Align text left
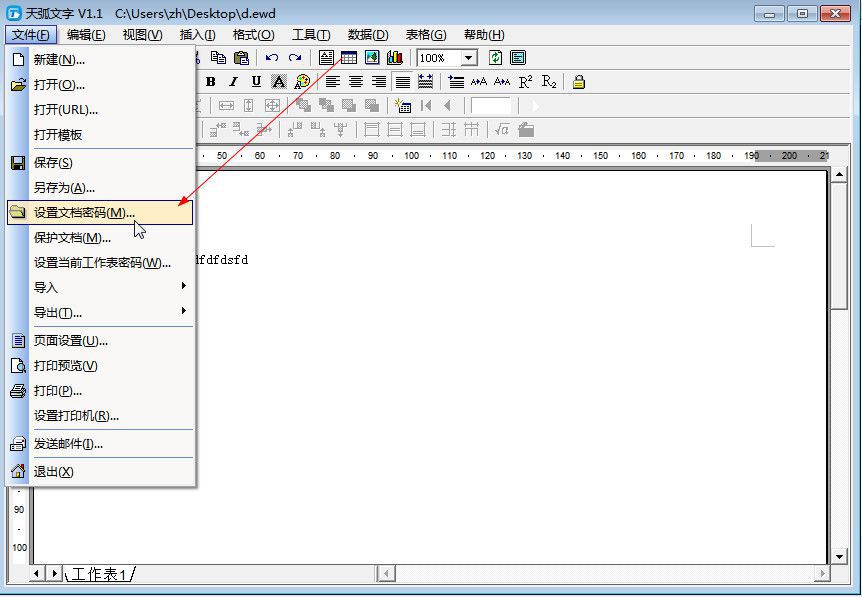The height and width of the screenshot is (597, 862). click(333, 82)
